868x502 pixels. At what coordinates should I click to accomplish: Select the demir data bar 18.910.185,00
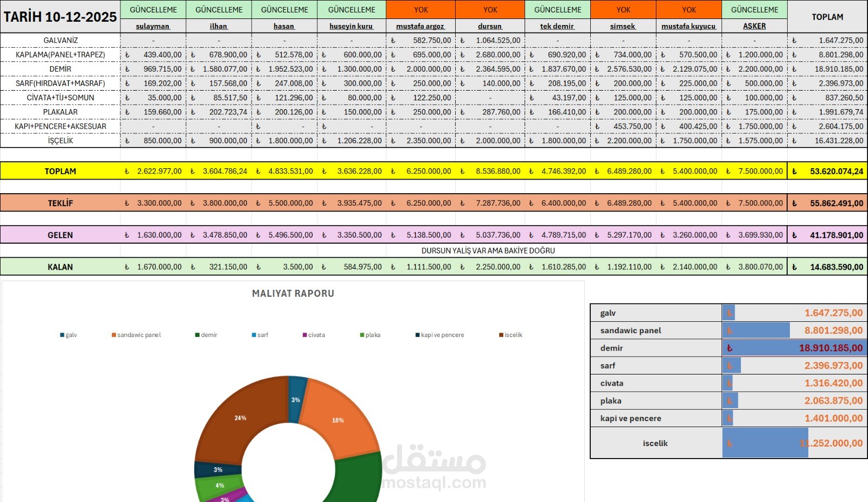(794, 348)
